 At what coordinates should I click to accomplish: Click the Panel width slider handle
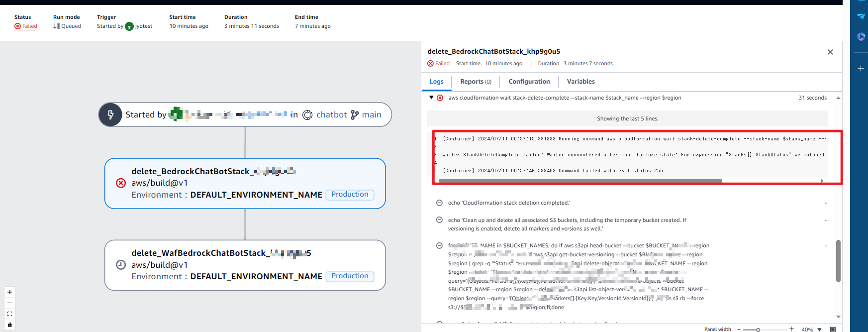click(758, 330)
